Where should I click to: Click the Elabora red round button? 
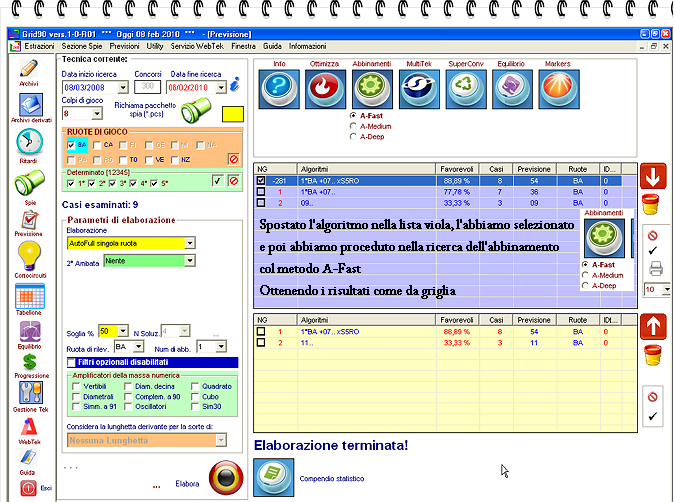(226, 478)
